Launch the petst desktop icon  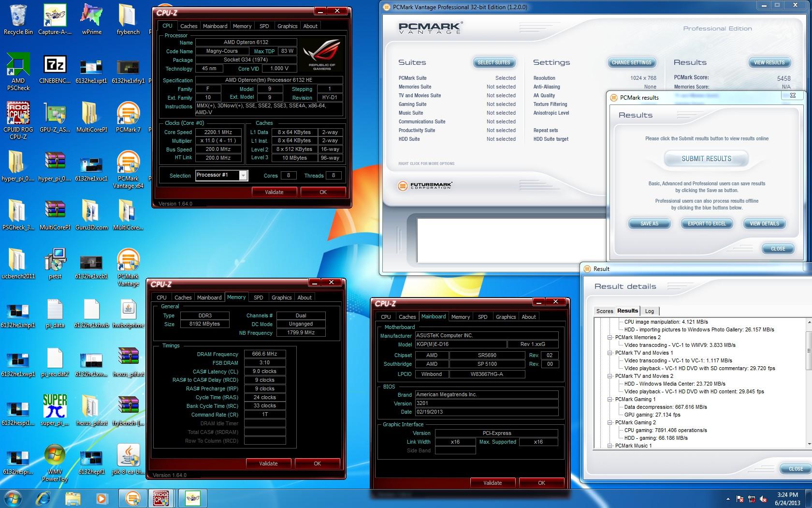[x=55, y=264]
